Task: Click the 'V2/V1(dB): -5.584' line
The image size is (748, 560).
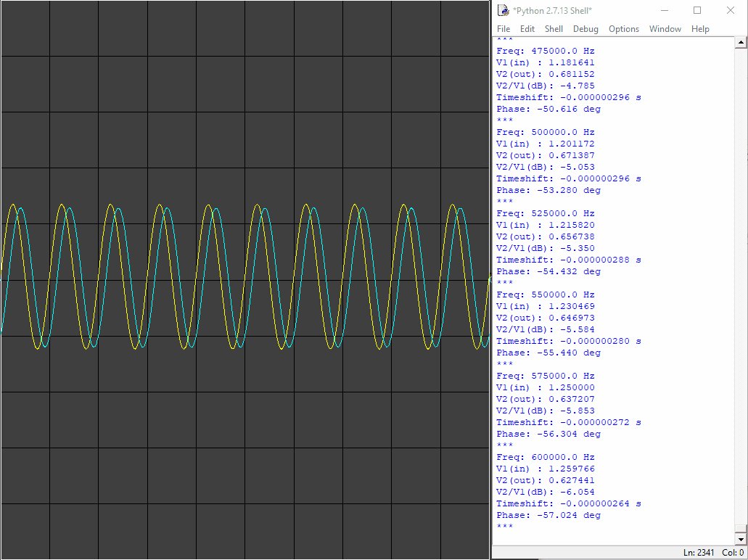Action: (546, 329)
